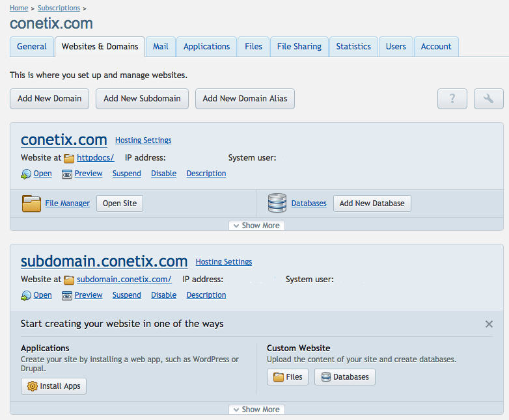Click the Preview eye icon under subdomain.conetix.com
The image size is (509, 420).
click(67, 296)
